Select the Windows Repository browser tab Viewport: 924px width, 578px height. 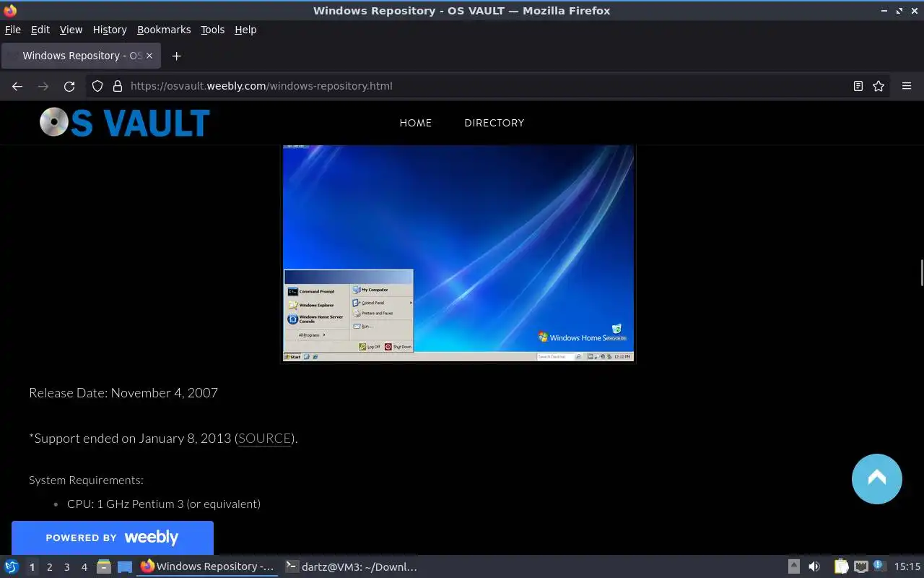point(81,56)
